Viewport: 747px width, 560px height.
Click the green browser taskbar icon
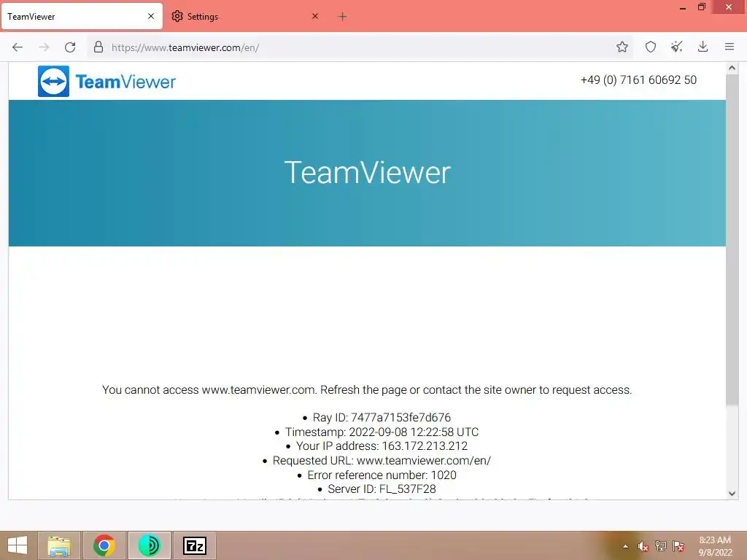pos(149,545)
